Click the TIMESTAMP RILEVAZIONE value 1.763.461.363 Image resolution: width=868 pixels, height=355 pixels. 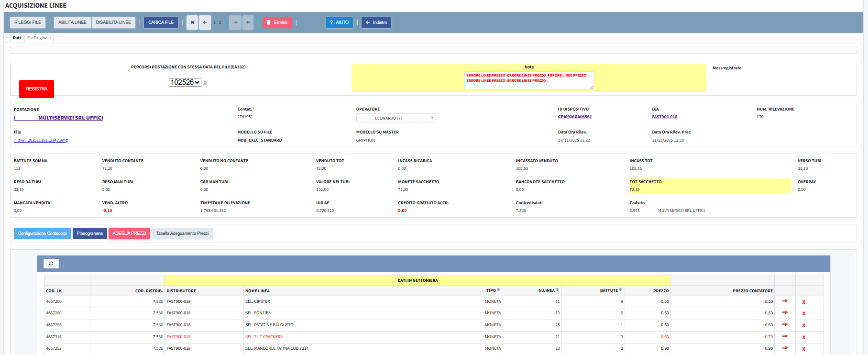click(x=213, y=211)
